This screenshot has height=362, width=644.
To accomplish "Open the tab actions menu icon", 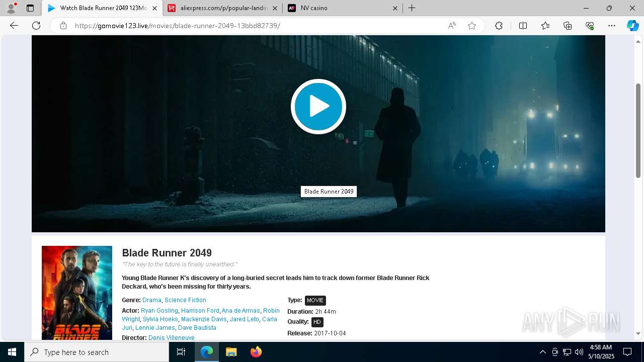I will click(x=30, y=8).
